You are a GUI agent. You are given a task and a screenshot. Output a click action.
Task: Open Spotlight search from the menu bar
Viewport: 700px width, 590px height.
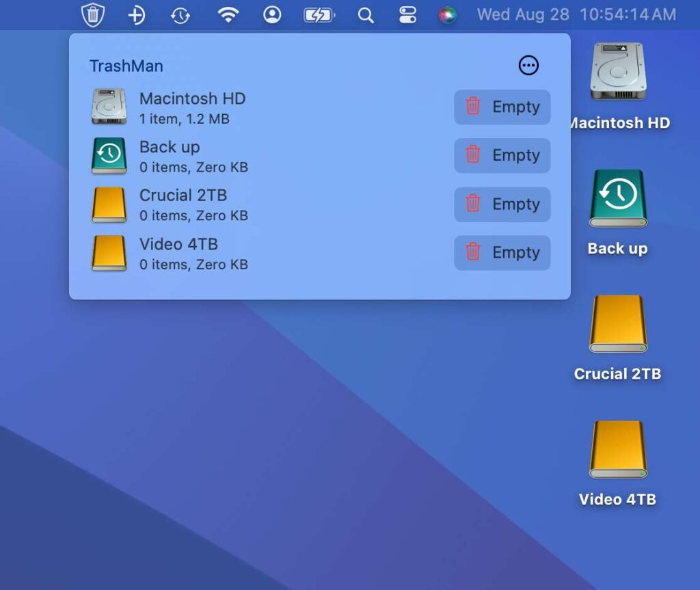tap(365, 14)
